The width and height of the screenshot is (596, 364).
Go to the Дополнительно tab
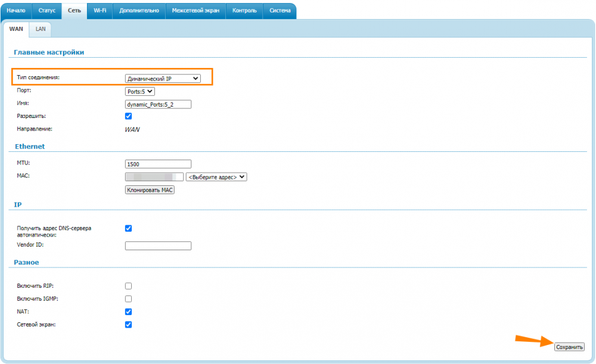click(x=139, y=11)
